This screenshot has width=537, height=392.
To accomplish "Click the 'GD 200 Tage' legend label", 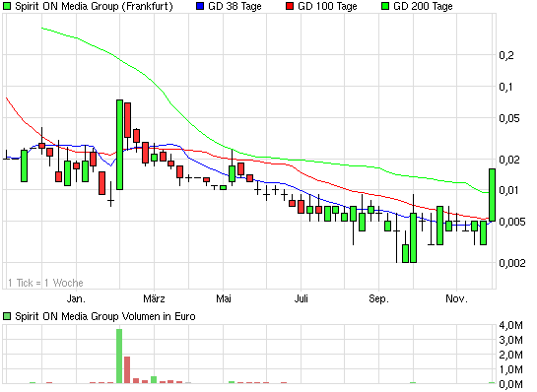I will coord(423,6).
